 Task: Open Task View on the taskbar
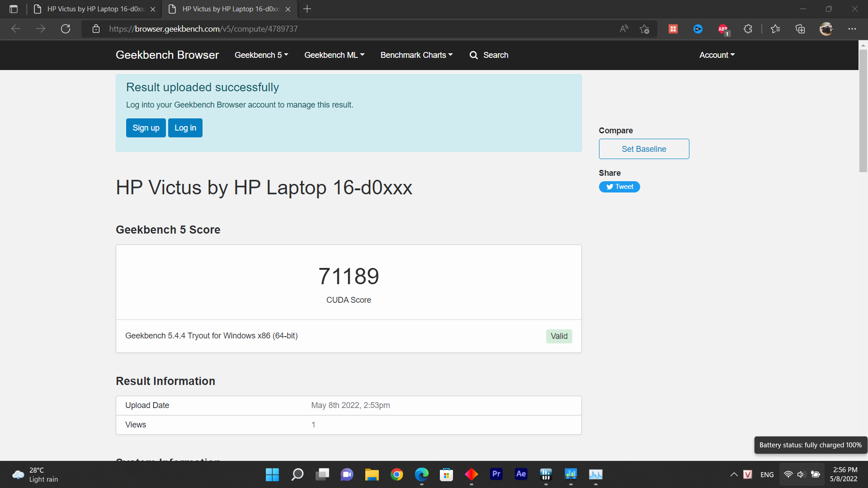pyautogui.click(x=322, y=474)
